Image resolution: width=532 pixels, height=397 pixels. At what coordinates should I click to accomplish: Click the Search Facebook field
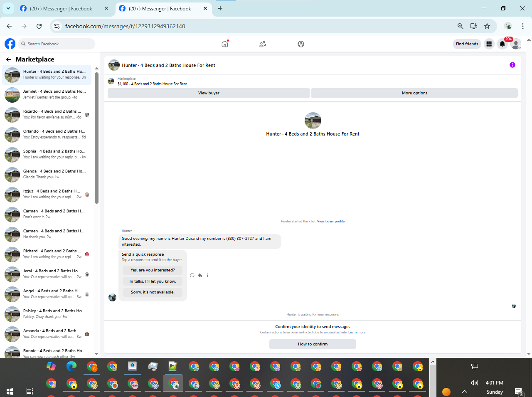click(x=57, y=44)
